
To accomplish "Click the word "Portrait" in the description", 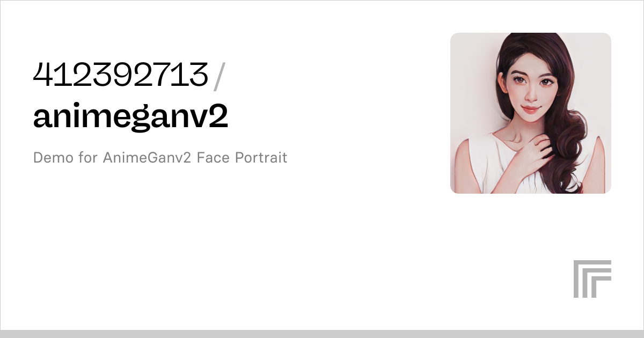I will (x=261, y=158).
